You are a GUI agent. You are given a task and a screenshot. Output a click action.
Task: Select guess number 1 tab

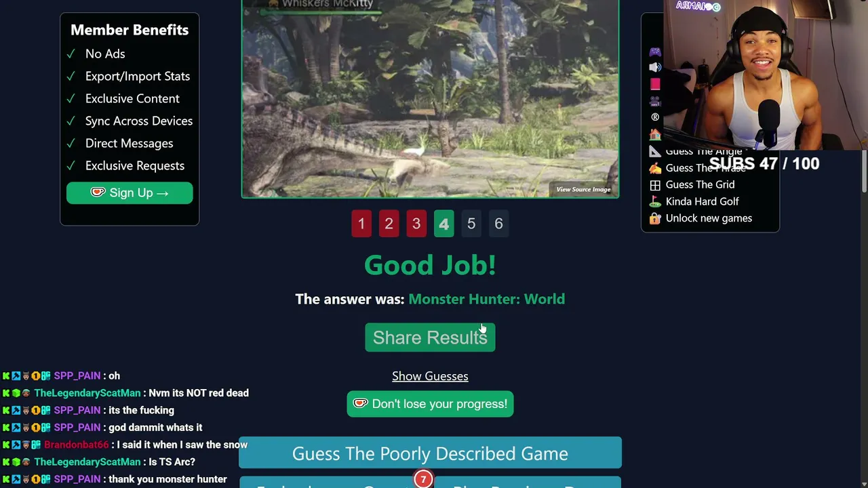pyautogui.click(x=361, y=224)
